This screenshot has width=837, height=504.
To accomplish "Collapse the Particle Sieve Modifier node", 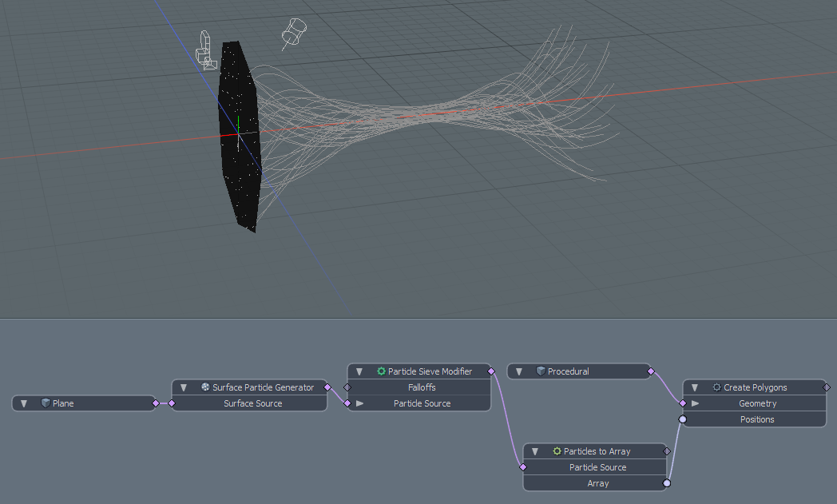I will (x=359, y=371).
